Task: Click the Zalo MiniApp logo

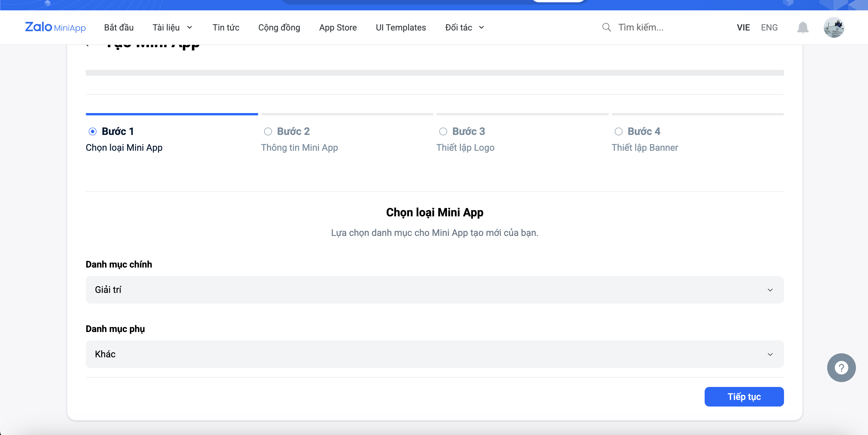Action: [x=55, y=27]
